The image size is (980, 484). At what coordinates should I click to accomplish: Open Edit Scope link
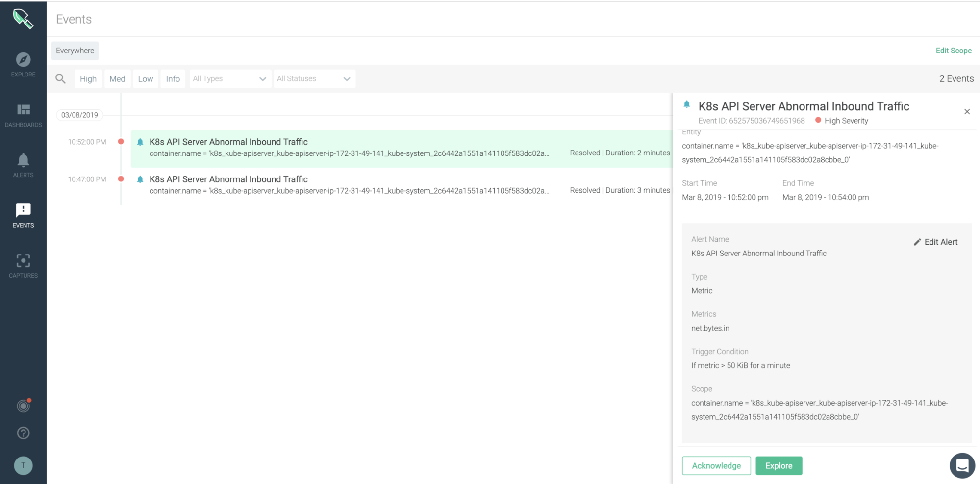pyautogui.click(x=954, y=51)
